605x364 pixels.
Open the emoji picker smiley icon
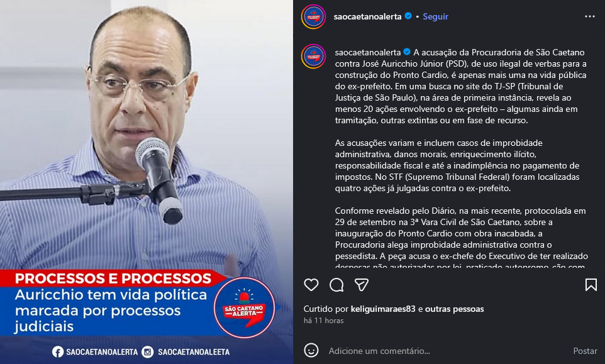click(x=311, y=351)
